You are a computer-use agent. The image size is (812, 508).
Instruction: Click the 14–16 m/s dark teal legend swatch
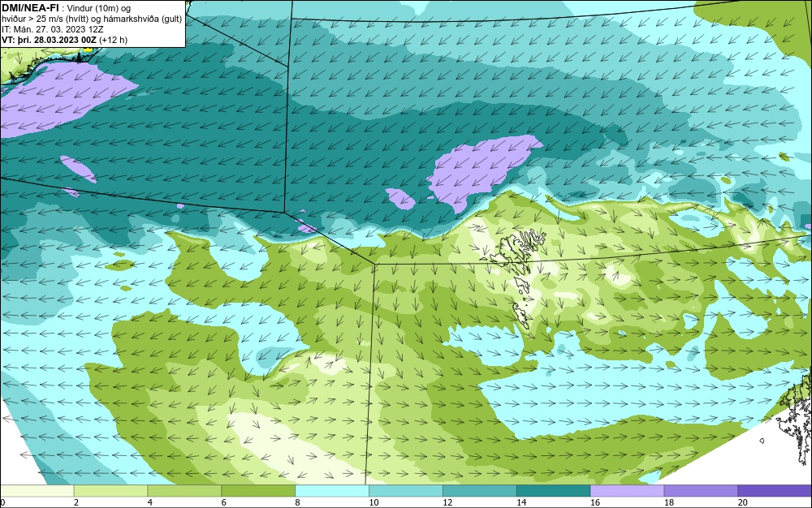[553, 490]
